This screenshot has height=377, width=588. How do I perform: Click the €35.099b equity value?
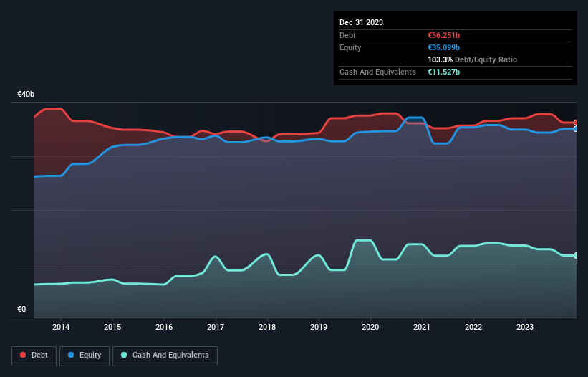[443, 47]
